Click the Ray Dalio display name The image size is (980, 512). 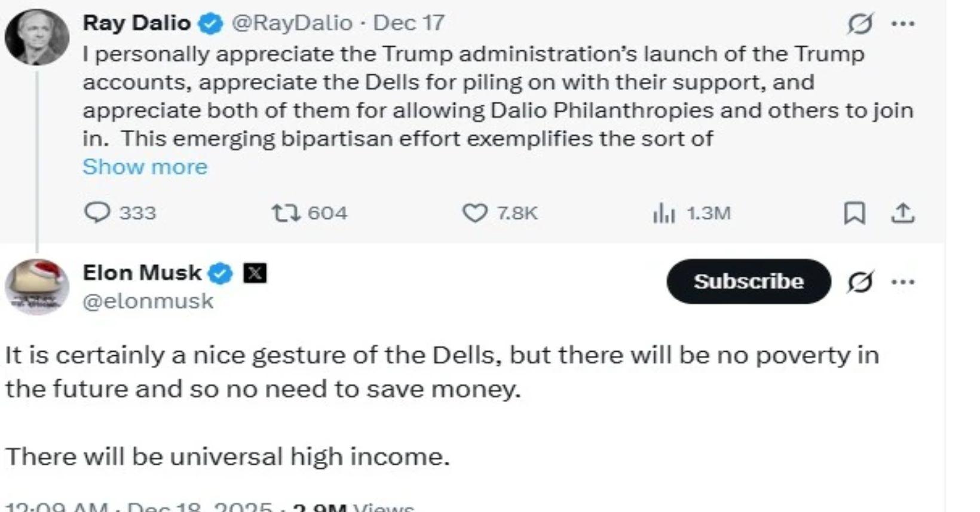[x=136, y=23]
